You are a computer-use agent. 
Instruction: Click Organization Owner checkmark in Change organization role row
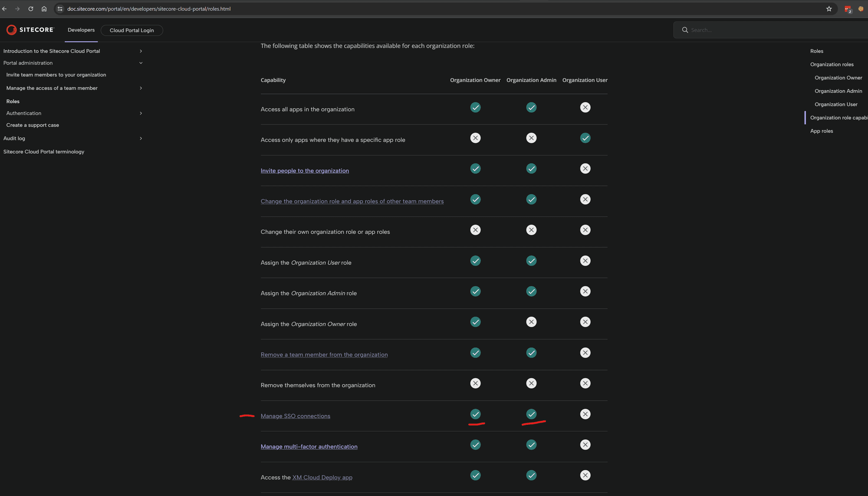coord(475,199)
